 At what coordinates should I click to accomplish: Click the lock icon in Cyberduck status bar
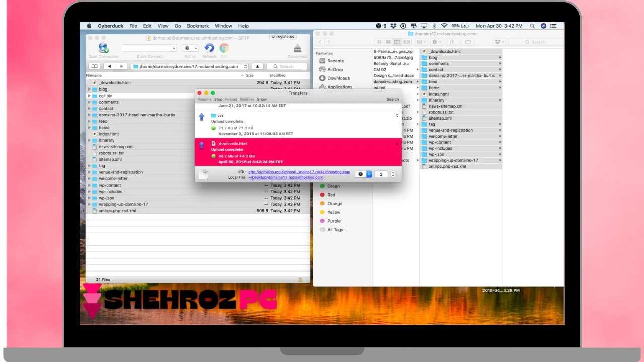(300, 279)
